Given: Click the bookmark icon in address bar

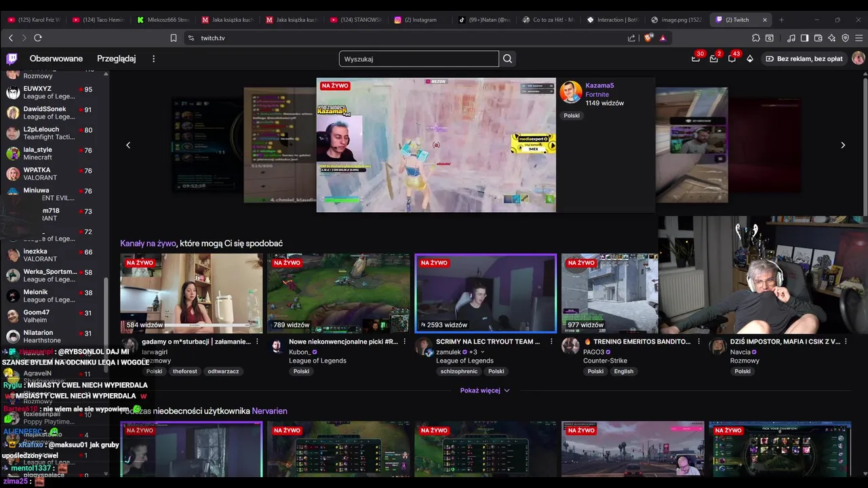Looking at the screenshot, I should click(x=174, y=38).
